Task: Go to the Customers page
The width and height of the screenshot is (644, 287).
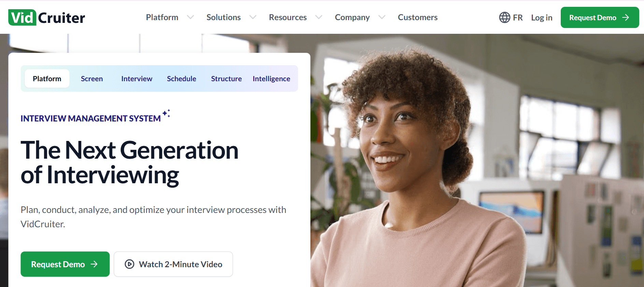Action: [418, 17]
